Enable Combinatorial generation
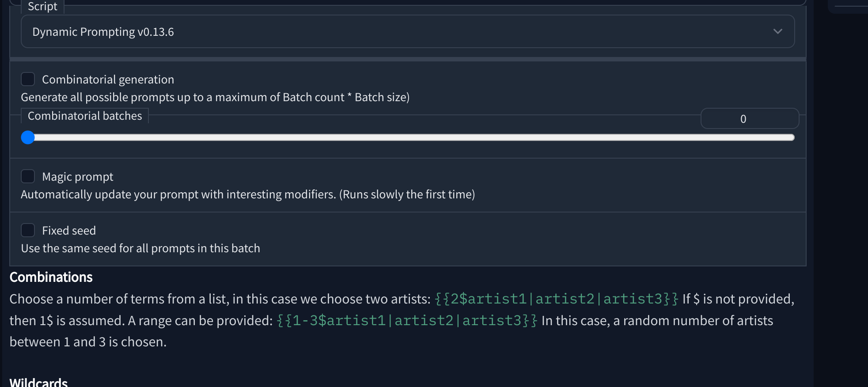The height and width of the screenshot is (387, 868). coord(28,79)
